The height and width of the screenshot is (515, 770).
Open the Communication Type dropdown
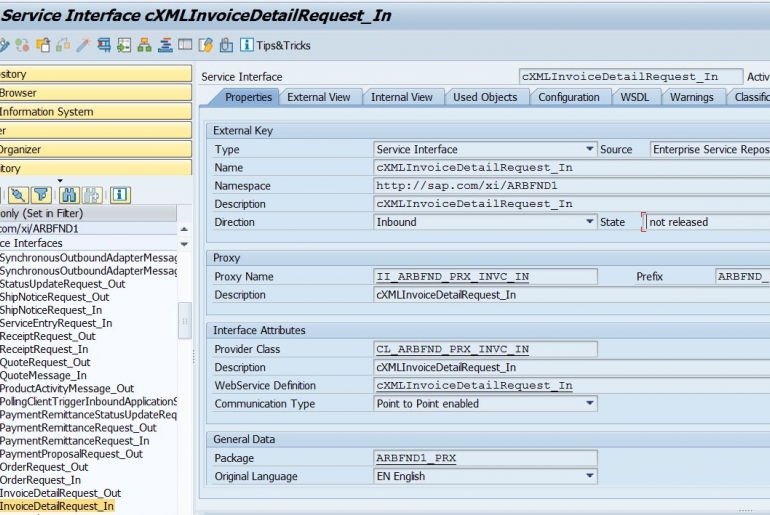click(590, 404)
